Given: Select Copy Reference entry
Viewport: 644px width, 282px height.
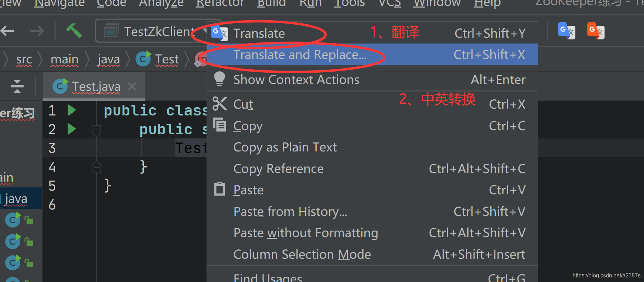Looking at the screenshot, I should [372, 169].
